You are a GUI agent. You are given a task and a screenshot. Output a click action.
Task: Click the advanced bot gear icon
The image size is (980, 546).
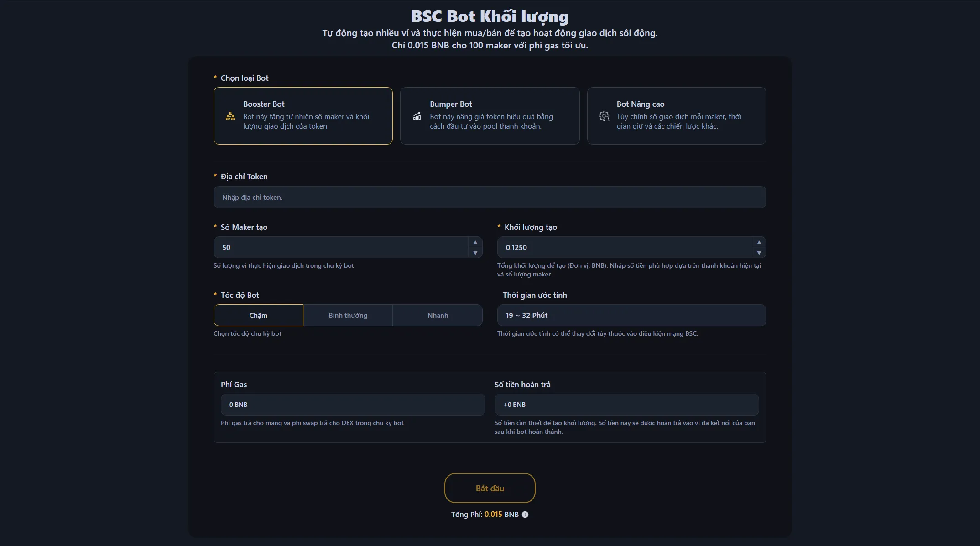[604, 116]
